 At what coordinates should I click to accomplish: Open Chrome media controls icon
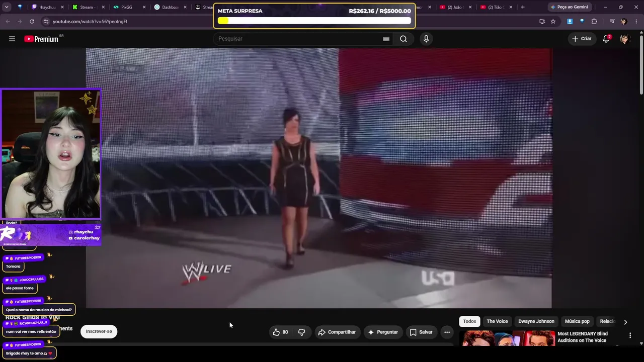click(612, 21)
